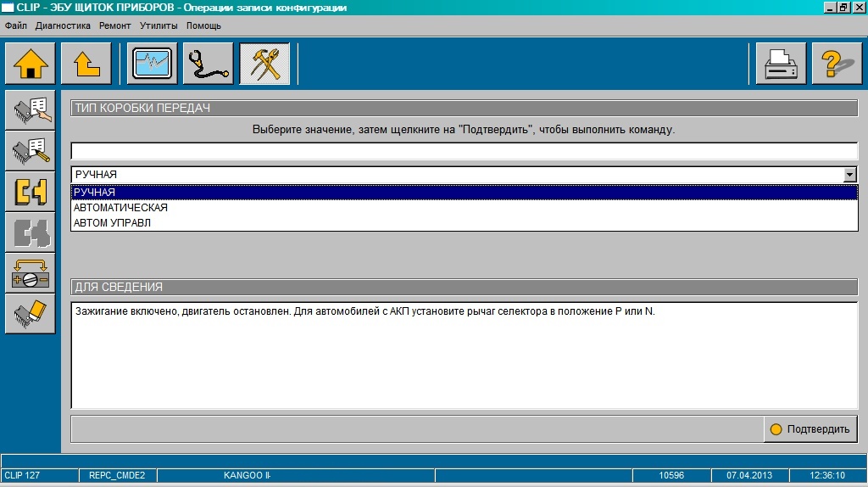This screenshot has height=487, width=868.
Task: Open the stethoscope diagnostics icon
Action: pos(209,64)
